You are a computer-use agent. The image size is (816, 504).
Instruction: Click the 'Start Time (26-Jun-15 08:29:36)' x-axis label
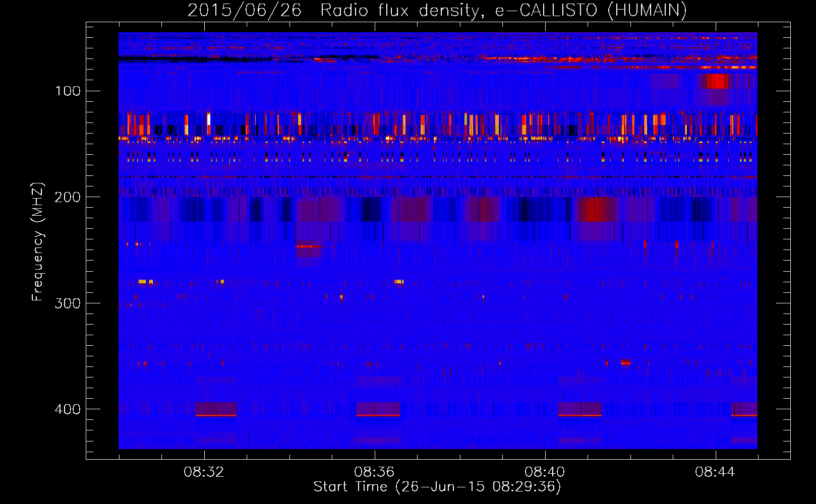437,487
